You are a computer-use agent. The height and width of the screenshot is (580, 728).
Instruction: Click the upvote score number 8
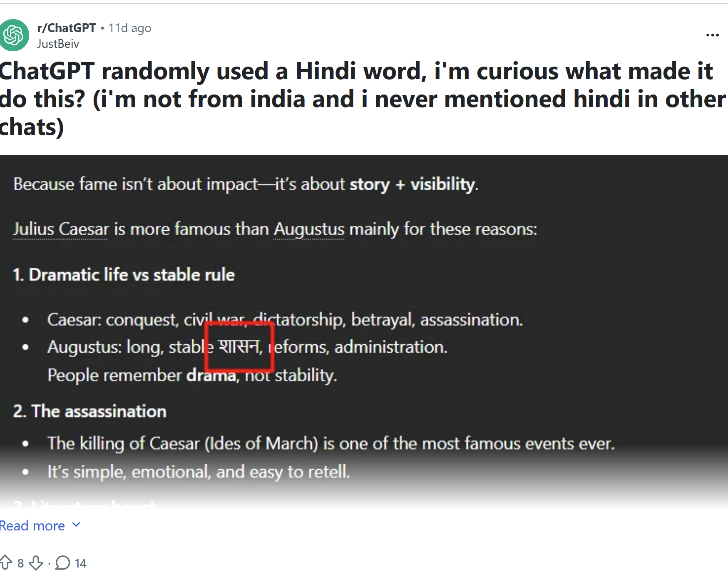click(20, 563)
